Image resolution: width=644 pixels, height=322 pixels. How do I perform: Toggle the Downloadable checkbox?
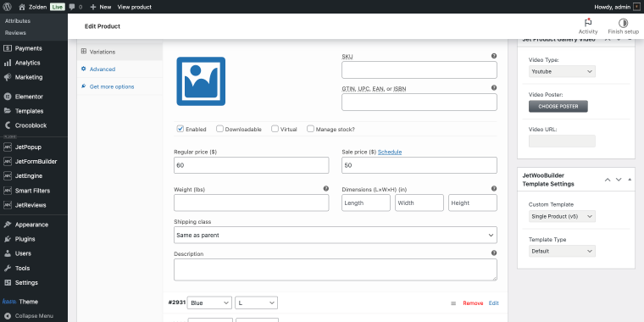(219, 129)
